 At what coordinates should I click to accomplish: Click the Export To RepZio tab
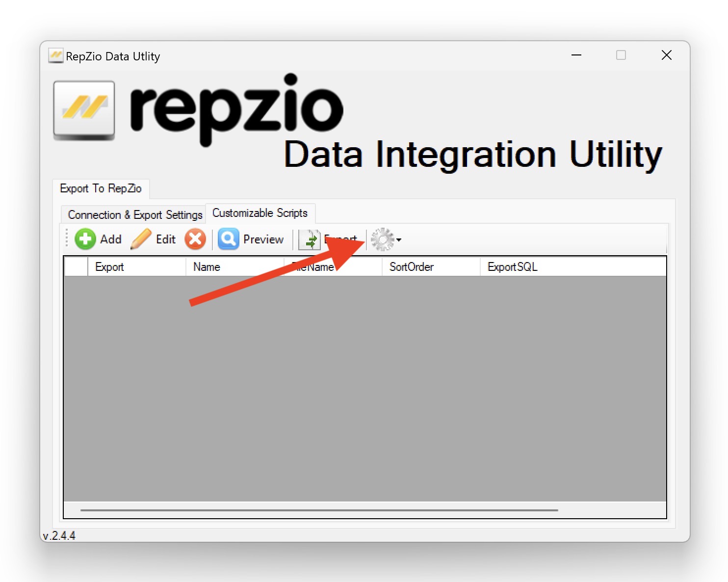[x=101, y=188]
